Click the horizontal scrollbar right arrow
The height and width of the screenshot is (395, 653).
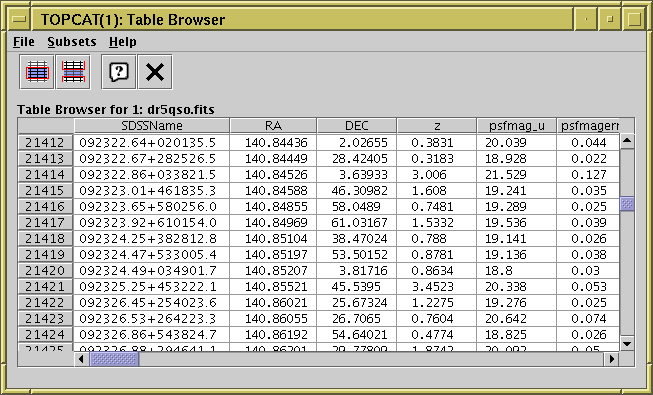click(612, 359)
